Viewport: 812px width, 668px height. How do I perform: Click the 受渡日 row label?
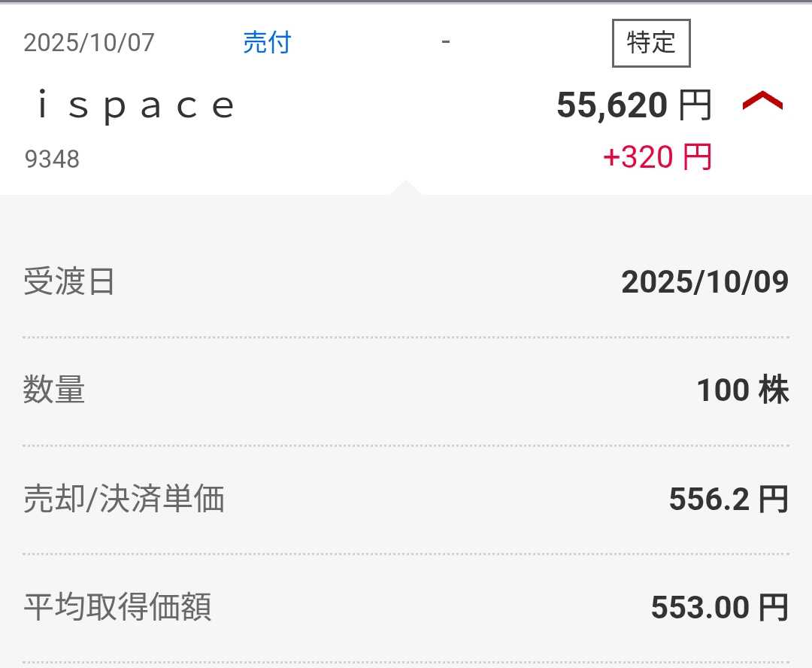point(69,282)
